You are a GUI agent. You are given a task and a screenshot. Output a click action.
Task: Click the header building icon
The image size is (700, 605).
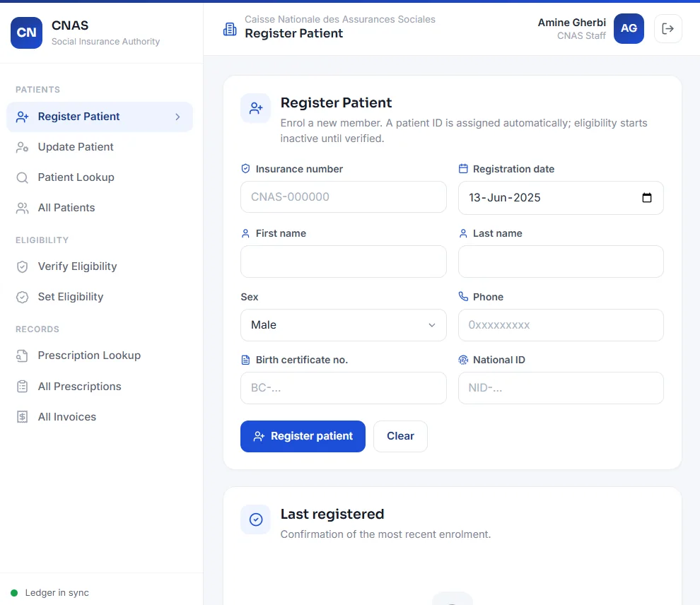tap(230, 29)
